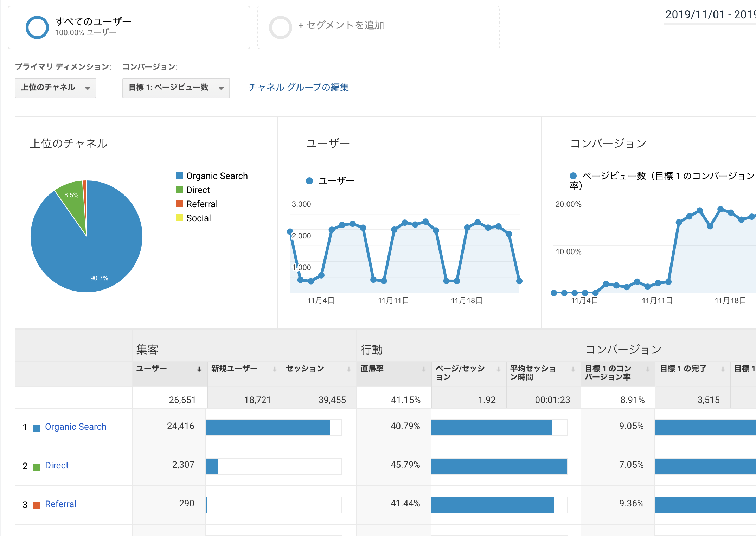Open the 目標1: ページビュー数 dropdown
This screenshot has width=756, height=536.
pyautogui.click(x=176, y=88)
